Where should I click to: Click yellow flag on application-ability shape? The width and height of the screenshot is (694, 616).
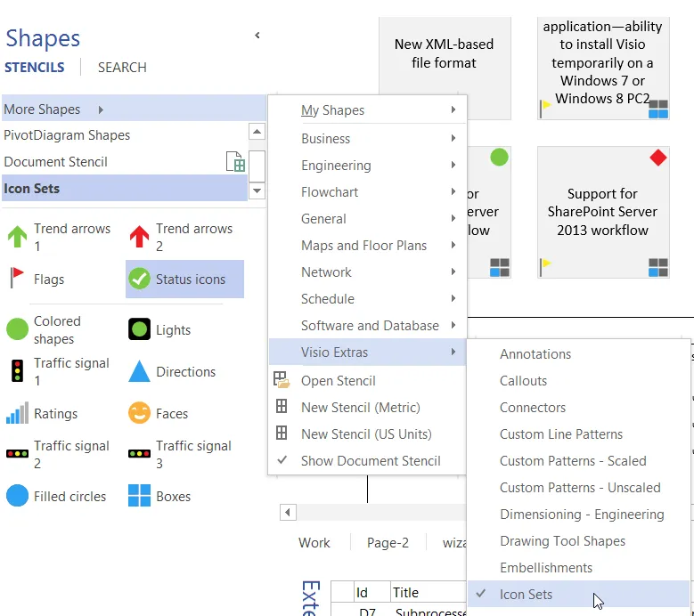tap(545, 109)
